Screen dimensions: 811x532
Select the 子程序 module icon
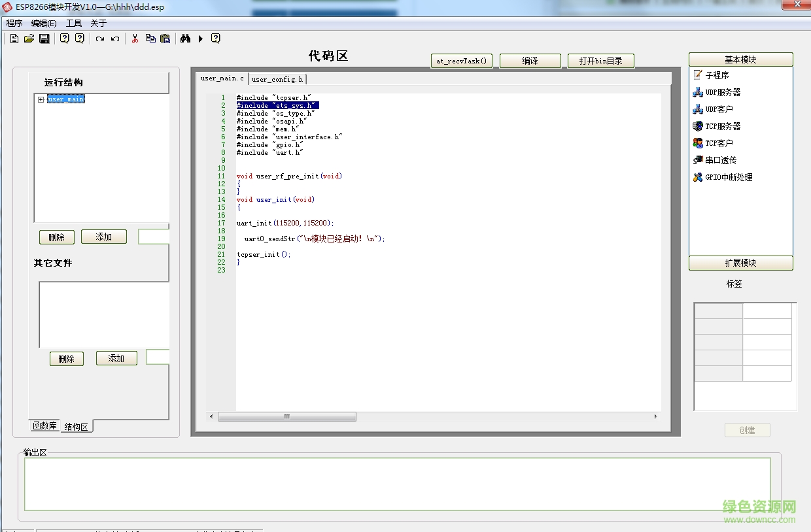click(719, 75)
